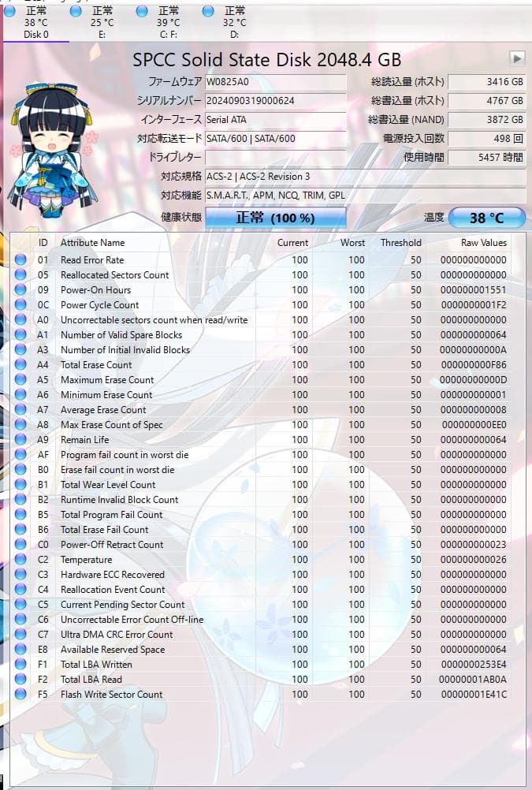Select the Total Program Fail Count row
Screen dimensions: 532x790
point(260,514)
